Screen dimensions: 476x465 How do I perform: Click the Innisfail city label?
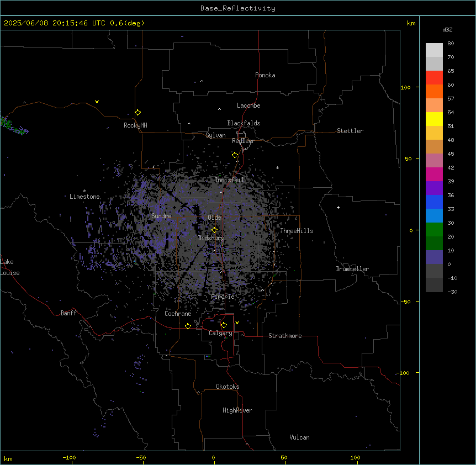[x=230, y=180]
